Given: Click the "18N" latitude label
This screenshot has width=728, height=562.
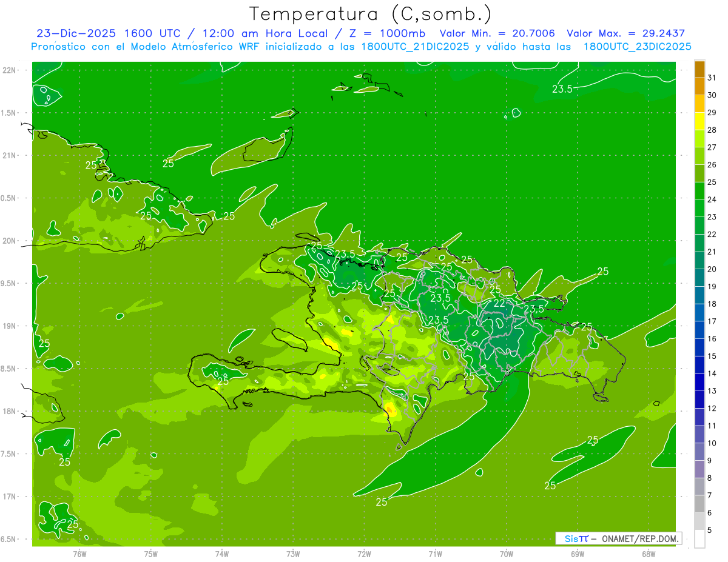Looking at the screenshot, I should pyautogui.click(x=10, y=411).
